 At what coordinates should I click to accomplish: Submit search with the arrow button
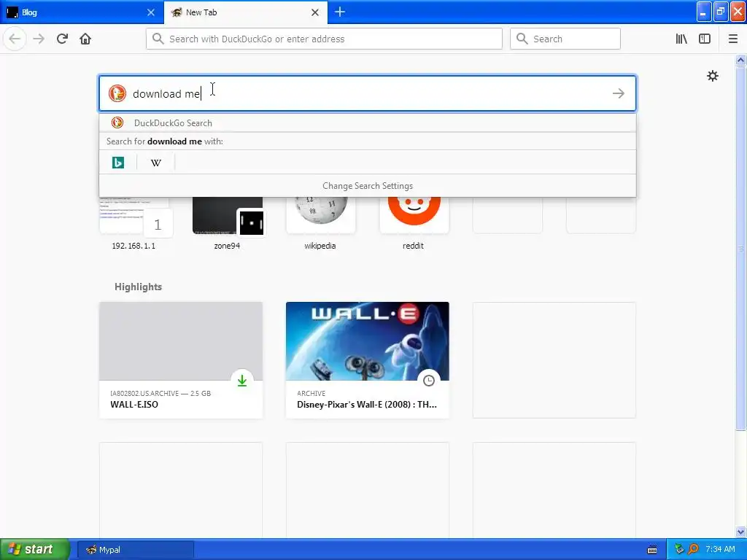tap(619, 93)
